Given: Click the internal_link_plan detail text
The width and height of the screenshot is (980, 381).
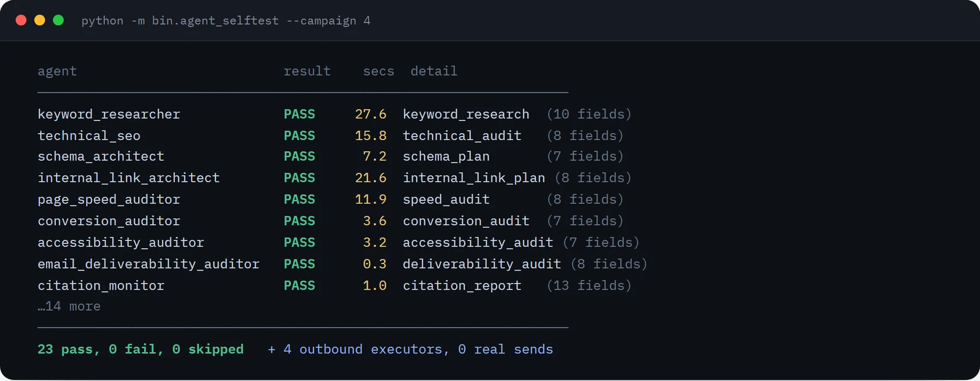Looking at the screenshot, I should tap(474, 178).
